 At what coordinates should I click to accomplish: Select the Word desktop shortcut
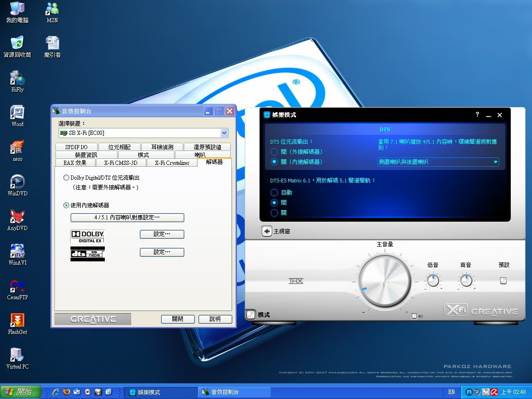[17, 116]
